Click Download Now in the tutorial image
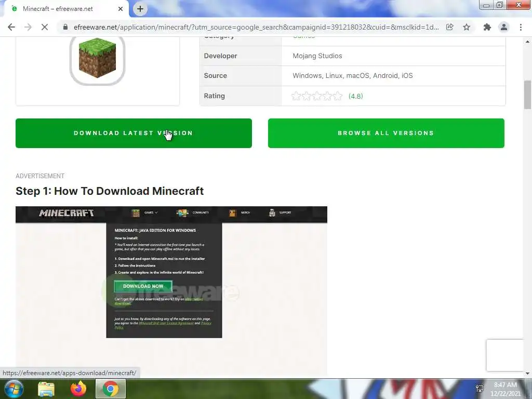The width and height of the screenshot is (532, 399). tap(143, 286)
